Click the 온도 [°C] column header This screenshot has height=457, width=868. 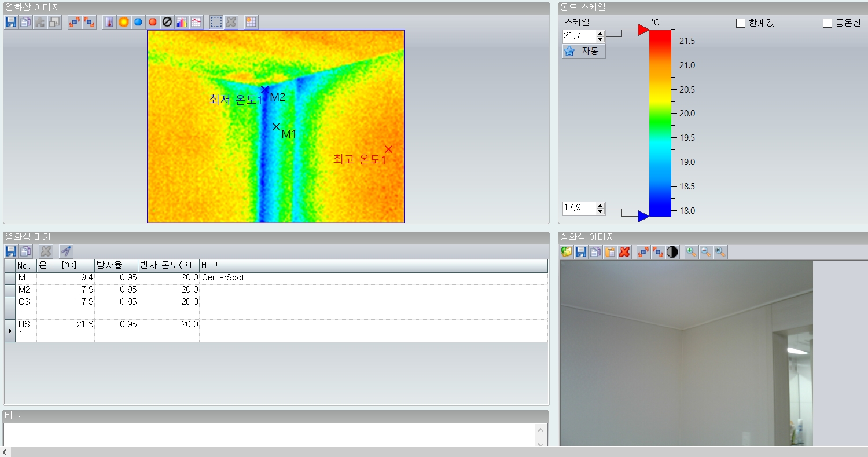(65, 265)
